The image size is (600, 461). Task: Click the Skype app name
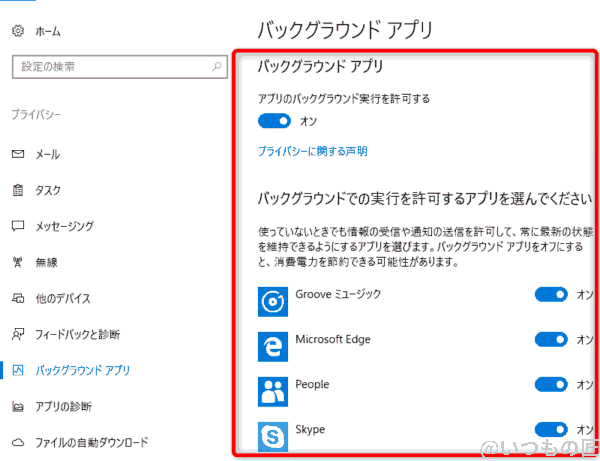(310, 429)
